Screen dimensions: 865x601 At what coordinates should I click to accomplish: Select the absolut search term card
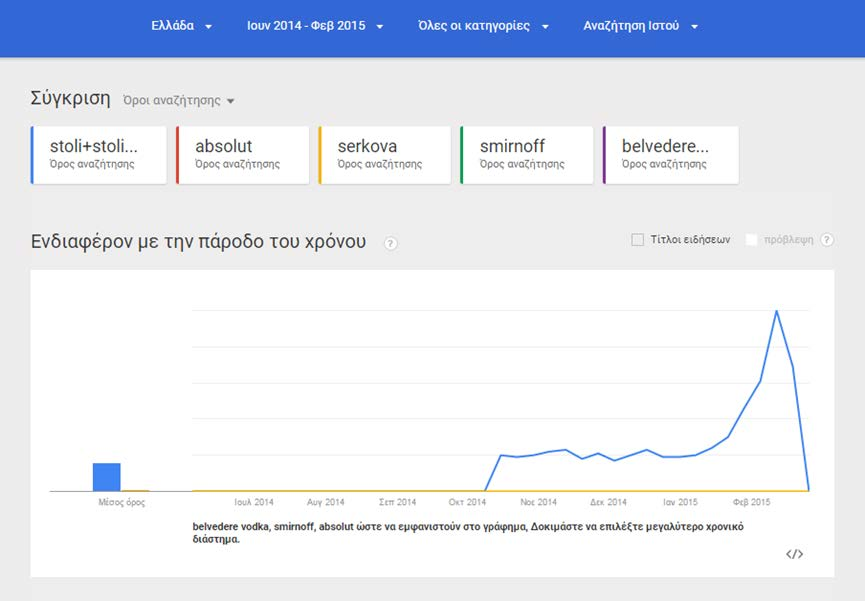click(x=243, y=155)
